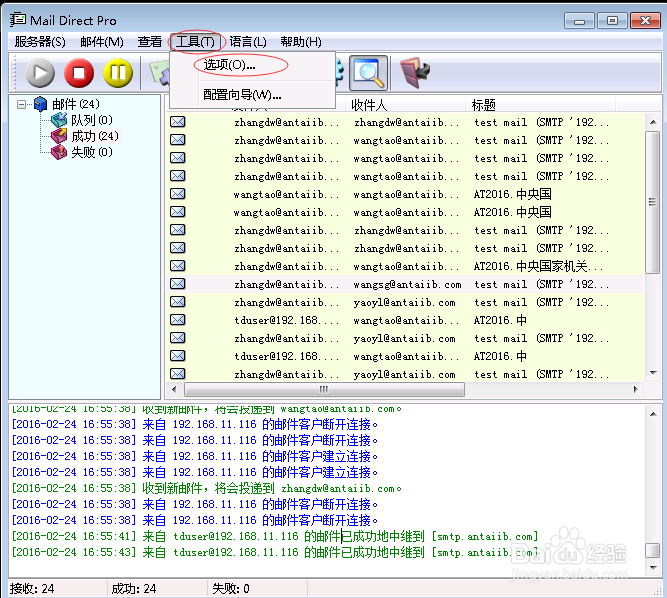Image resolution: width=667 pixels, height=598 pixels.
Task: Click mail list horizontal scroll right arrow
Action: click(636, 389)
